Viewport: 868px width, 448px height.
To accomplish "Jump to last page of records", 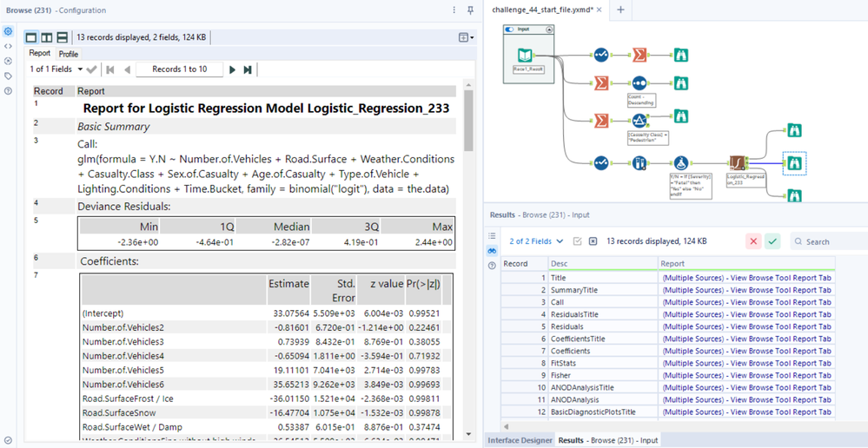I will pos(248,69).
